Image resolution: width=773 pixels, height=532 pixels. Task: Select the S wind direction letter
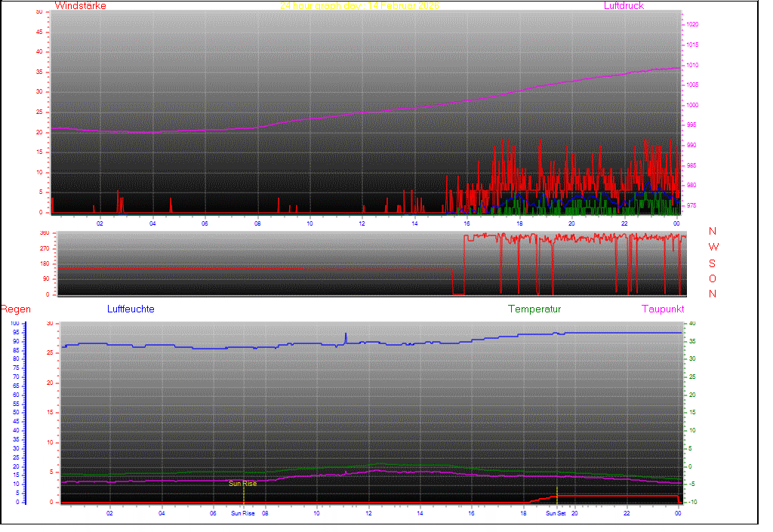(x=713, y=263)
